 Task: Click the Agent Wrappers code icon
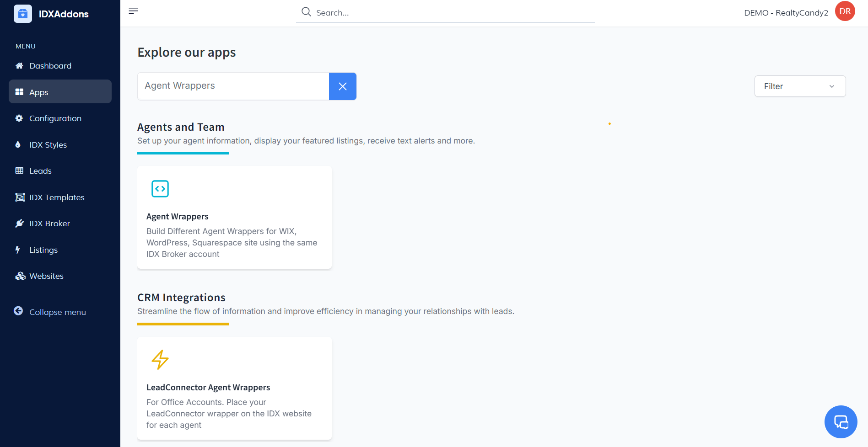(160, 189)
